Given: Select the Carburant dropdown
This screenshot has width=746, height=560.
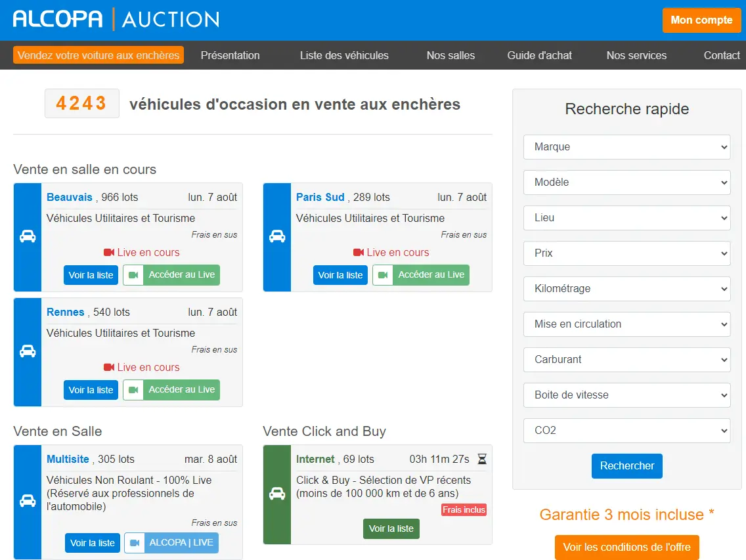Looking at the screenshot, I should [x=626, y=360].
